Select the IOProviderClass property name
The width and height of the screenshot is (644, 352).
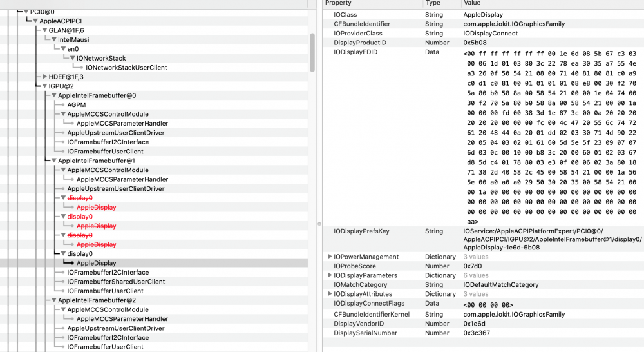(357, 34)
